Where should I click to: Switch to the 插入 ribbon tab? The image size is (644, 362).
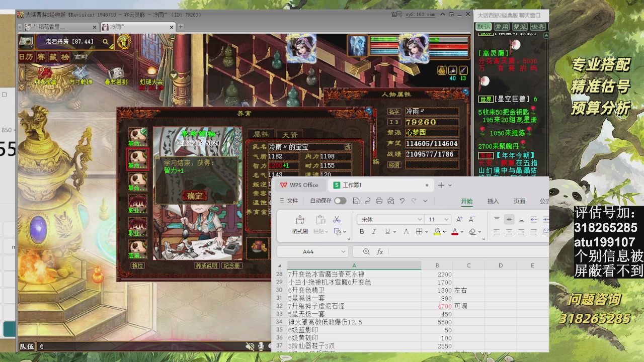493,201
